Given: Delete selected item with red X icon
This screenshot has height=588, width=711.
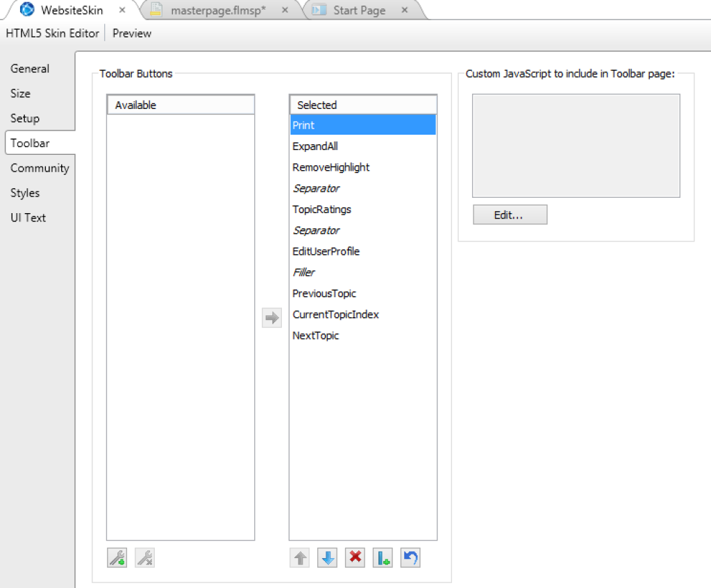Looking at the screenshot, I should [355, 557].
